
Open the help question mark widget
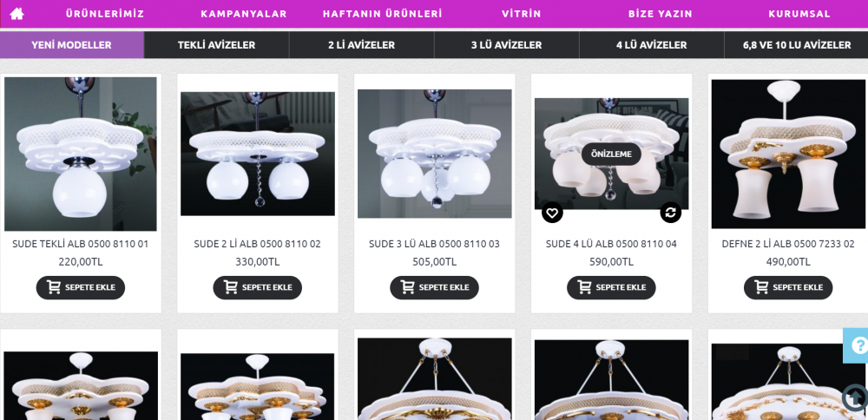(857, 346)
